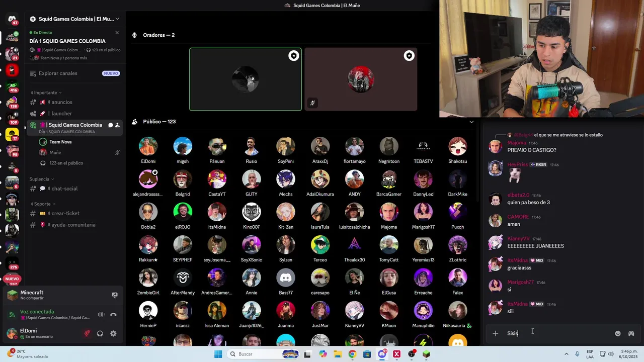Open apps launcher icon in chat box

point(631,333)
